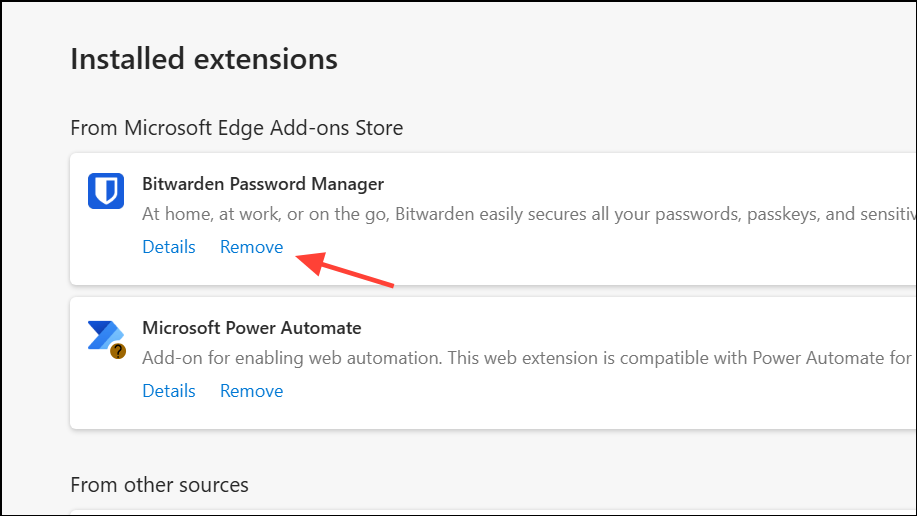Viewport: 917px width, 516px height.
Task: Click the From other sources heading
Action: tap(159, 485)
